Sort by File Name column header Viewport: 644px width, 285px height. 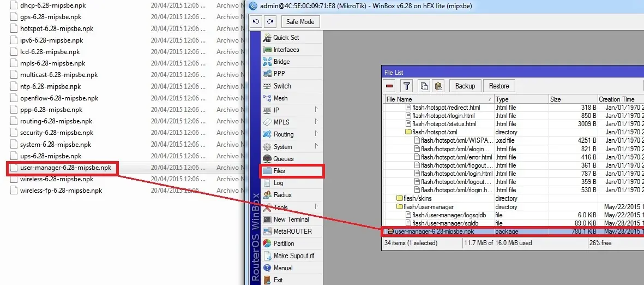[438, 99]
